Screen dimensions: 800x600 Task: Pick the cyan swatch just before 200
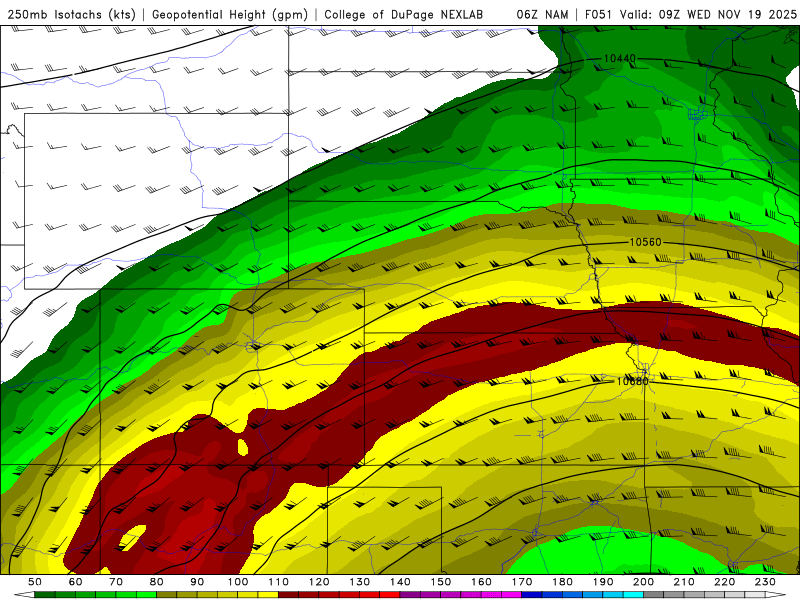633,595
